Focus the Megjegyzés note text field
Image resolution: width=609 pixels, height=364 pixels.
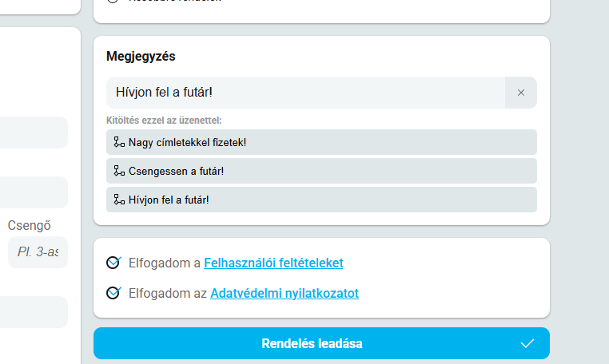coord(305,93)
